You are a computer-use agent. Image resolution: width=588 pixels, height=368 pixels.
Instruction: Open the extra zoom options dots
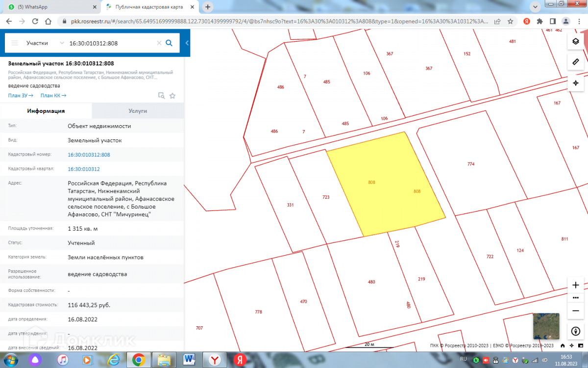tap(576, 298)
